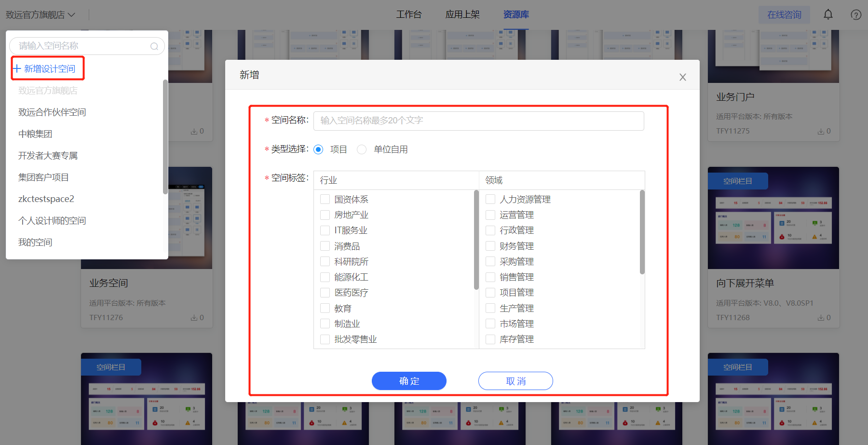Image resolution: width=868 pixels, height=445 pixels.
Task: Focus the 空间名称 input field
Action: (479, 121)
